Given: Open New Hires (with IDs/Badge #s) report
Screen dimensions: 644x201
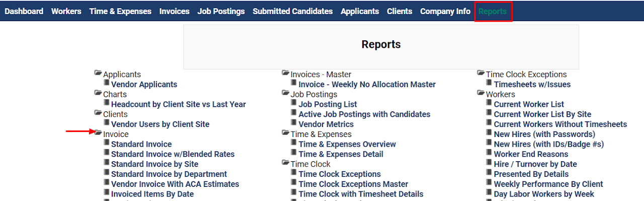Looking at the screenshot, I should point(549,144).
